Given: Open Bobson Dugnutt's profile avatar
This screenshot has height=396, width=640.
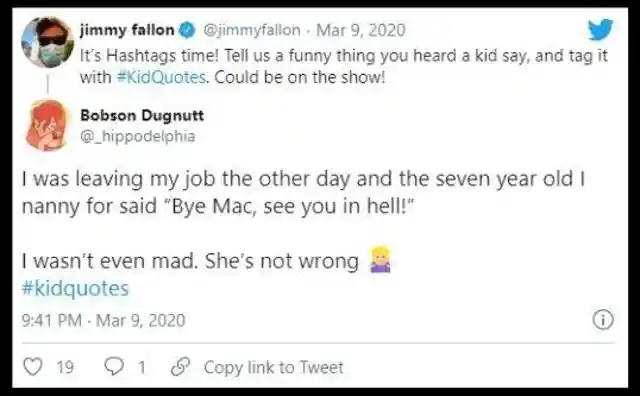Looking at the screenshot, I should [47, 125].
